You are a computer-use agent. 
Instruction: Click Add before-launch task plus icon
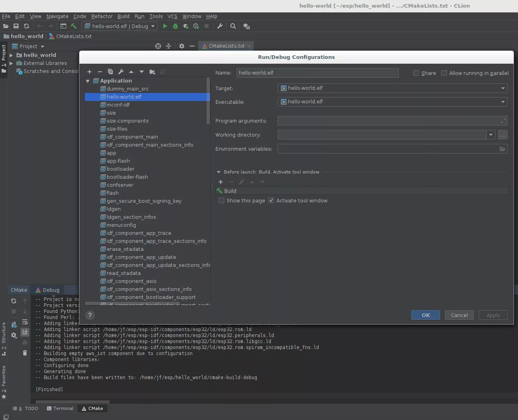point(221,182)
